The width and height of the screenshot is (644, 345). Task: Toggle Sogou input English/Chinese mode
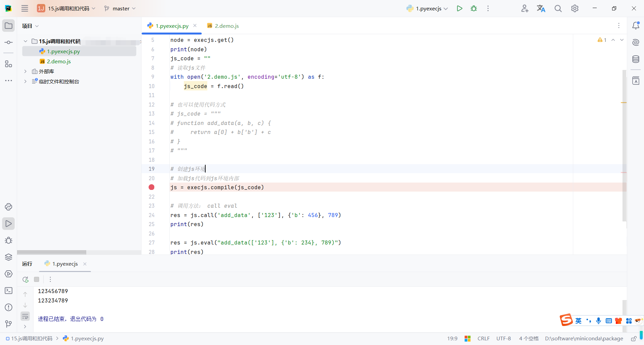pyautogui.click(x=578, y=321)
